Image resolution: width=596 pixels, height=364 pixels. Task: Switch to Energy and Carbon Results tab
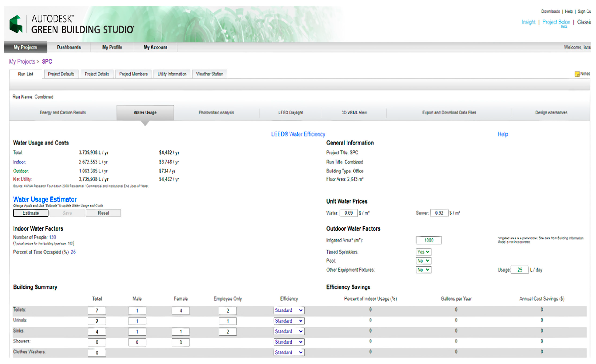click(63, 113)
